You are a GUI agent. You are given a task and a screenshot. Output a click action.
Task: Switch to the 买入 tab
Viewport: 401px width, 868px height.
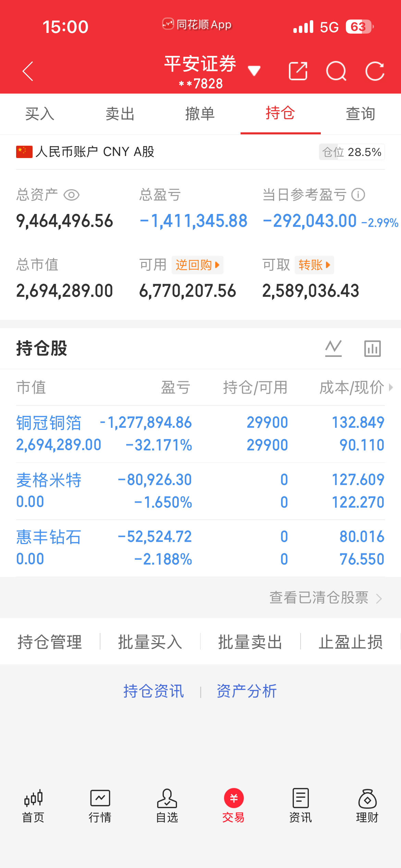click(40, 114)
